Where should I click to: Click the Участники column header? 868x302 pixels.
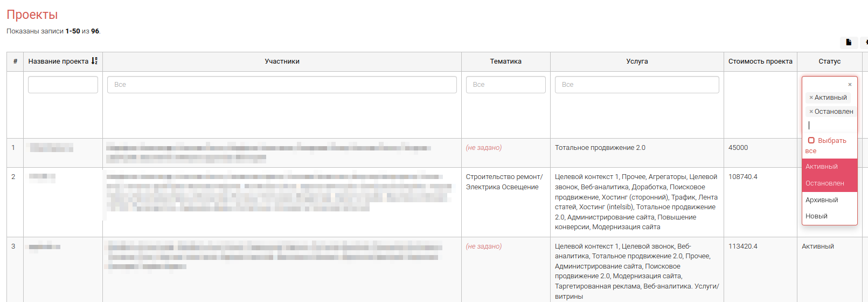click(x=282, y=61)
